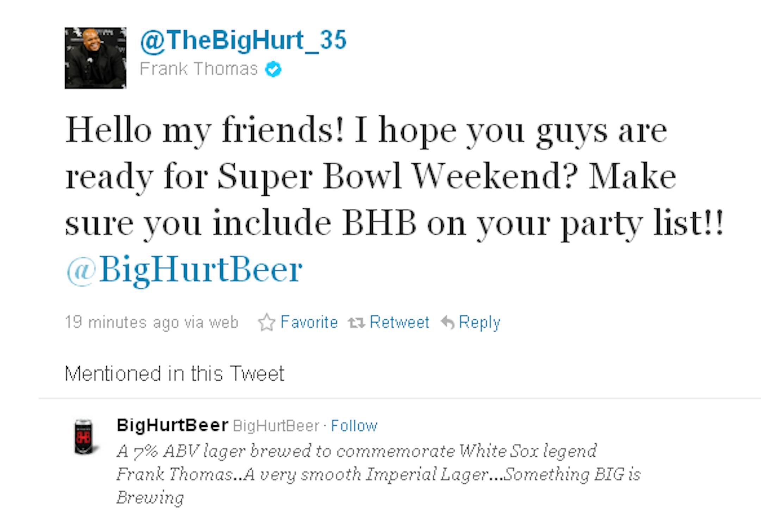Open the bold BigHurtBeer account name

coord(173,425)
